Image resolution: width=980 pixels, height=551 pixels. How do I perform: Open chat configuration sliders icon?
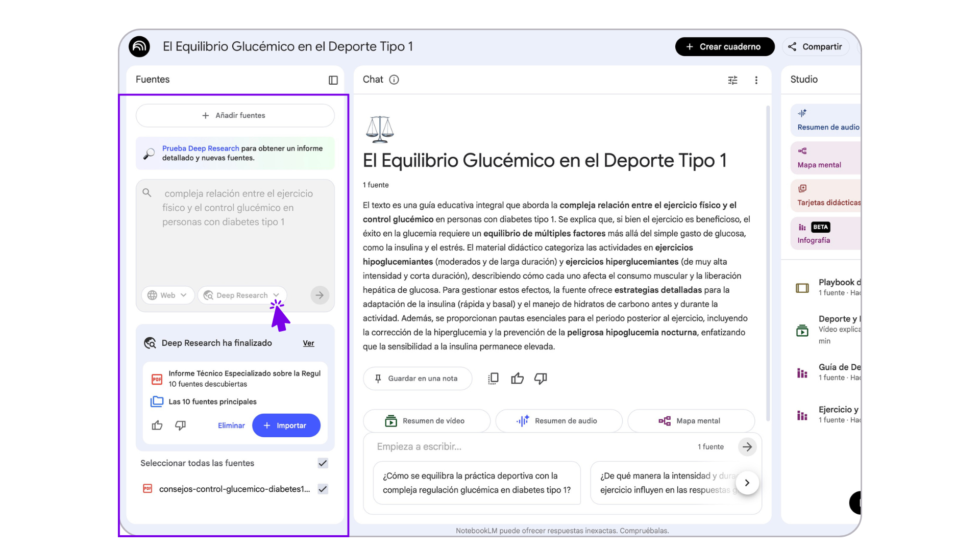coord(732,80)
